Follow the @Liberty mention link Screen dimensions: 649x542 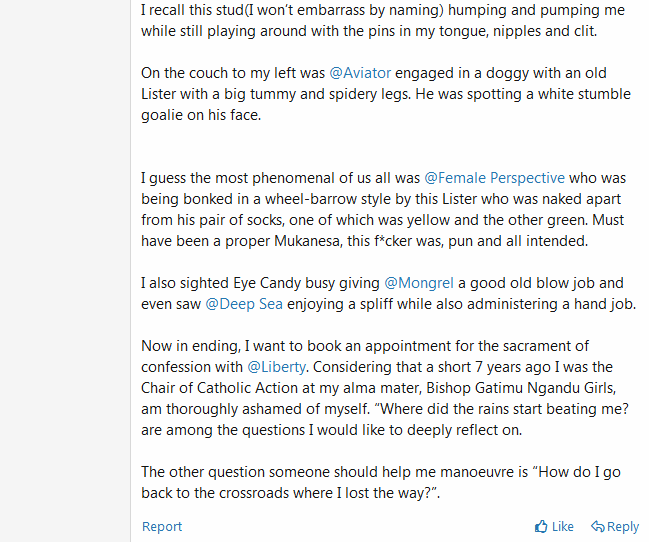click(x=276, y=367)
